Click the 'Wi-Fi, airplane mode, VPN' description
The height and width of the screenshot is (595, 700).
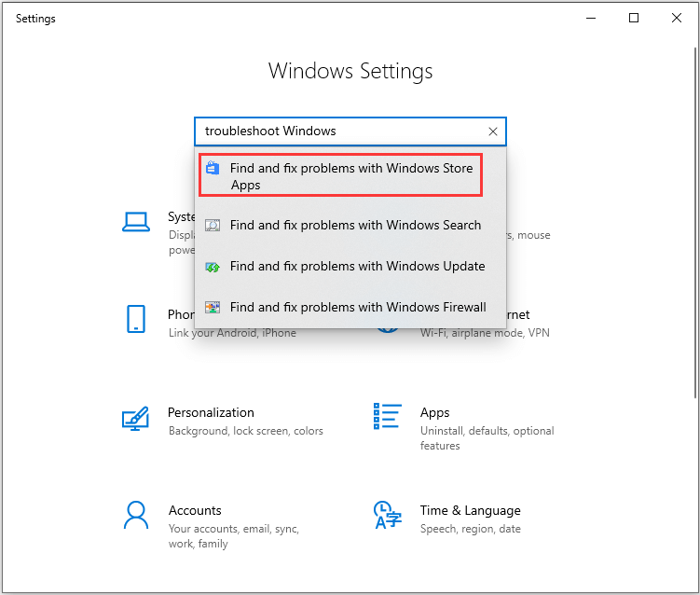[x=485, y=333]
